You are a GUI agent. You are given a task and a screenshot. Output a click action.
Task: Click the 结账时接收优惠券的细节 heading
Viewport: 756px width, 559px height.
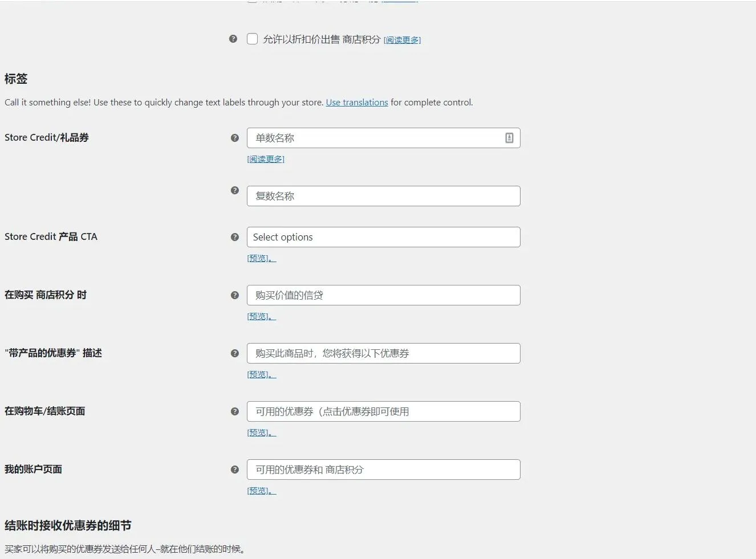(x=68, y=525)
